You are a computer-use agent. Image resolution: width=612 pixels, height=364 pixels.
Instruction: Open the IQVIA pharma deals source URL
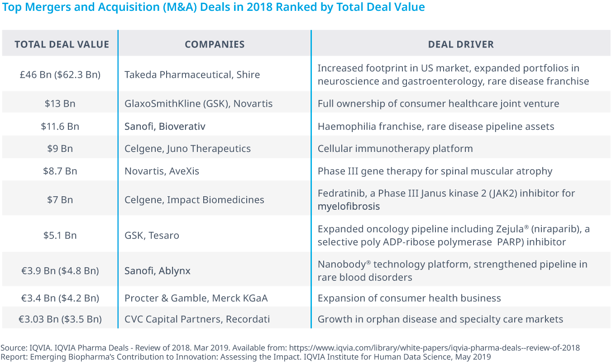(x=435, y=348)
